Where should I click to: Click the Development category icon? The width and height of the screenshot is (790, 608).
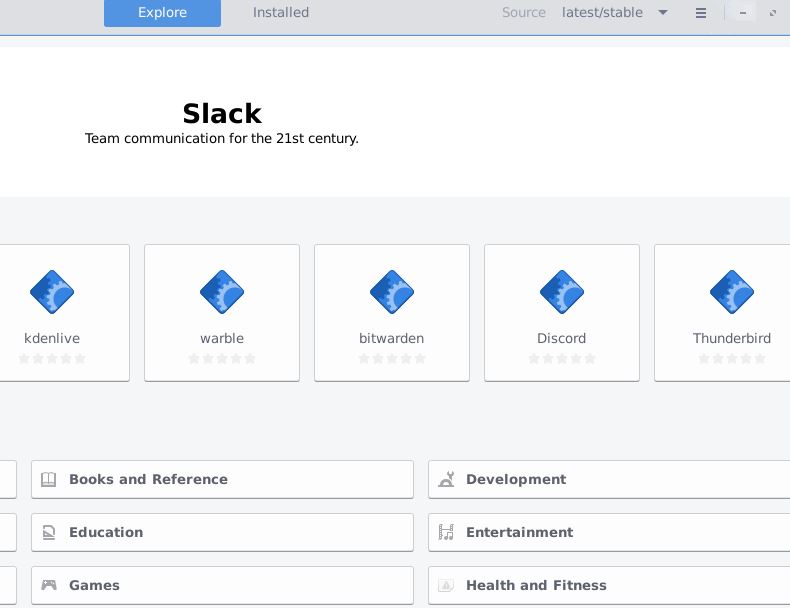pos(446,480)
